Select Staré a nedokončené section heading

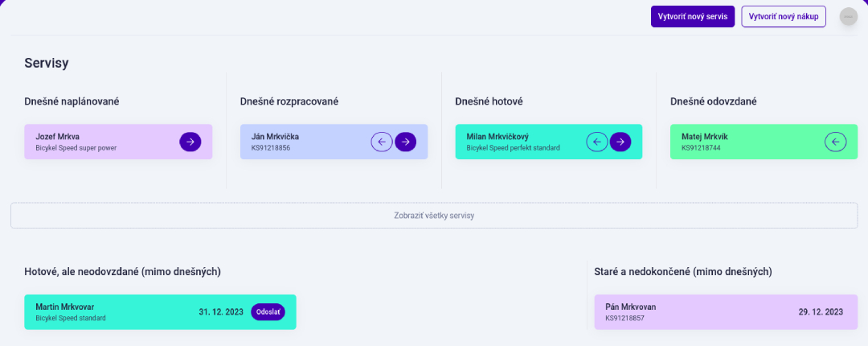pyautogui.click(x=683, y=272)
